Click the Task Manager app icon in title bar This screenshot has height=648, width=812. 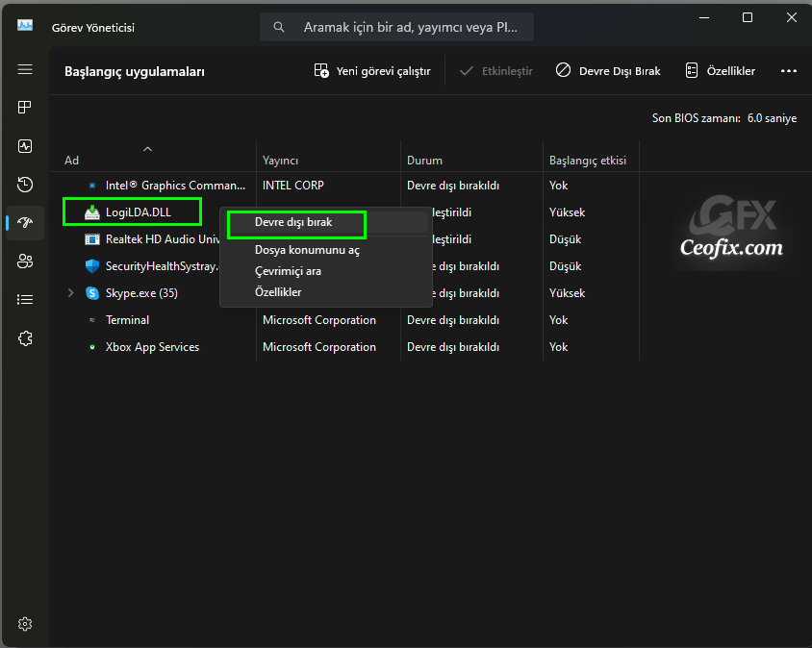(x=25, y=25)
